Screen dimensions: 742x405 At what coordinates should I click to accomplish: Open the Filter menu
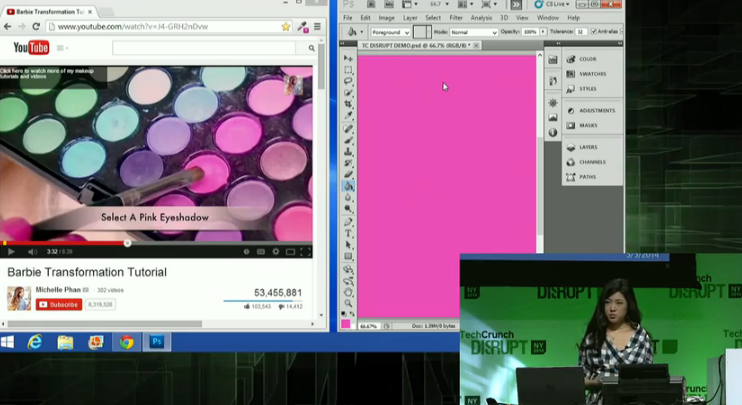click(456, 18)
